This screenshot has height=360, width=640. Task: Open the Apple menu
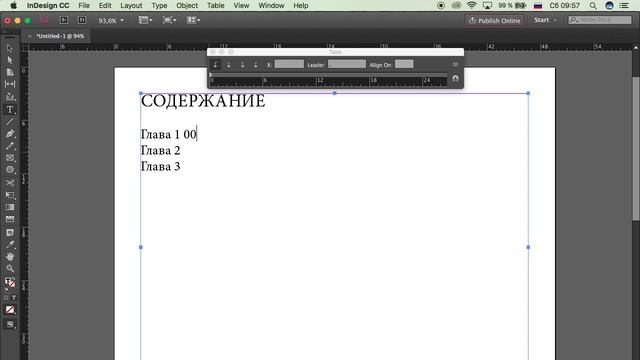tap(13, 5)
